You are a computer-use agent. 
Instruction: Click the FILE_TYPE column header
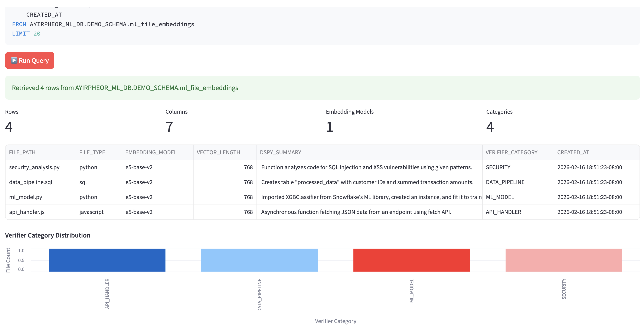point(92,152)
